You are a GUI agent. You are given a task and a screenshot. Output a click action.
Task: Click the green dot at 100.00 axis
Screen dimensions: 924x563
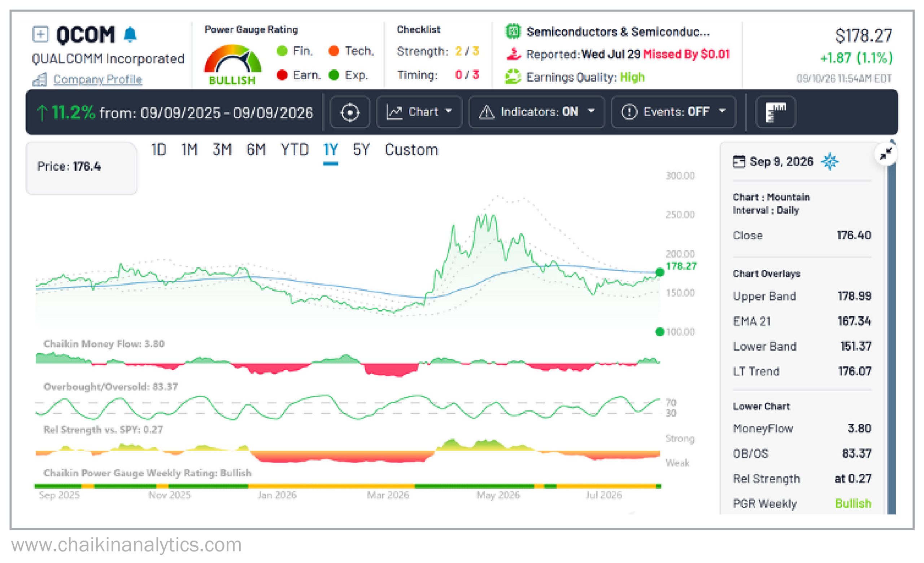(x=660, y=332)
